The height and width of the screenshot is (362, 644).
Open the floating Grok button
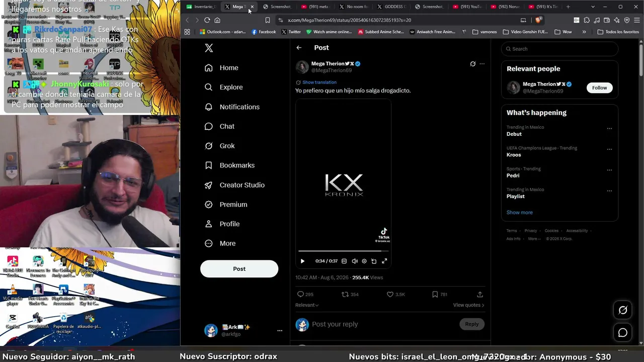[623, 310]
